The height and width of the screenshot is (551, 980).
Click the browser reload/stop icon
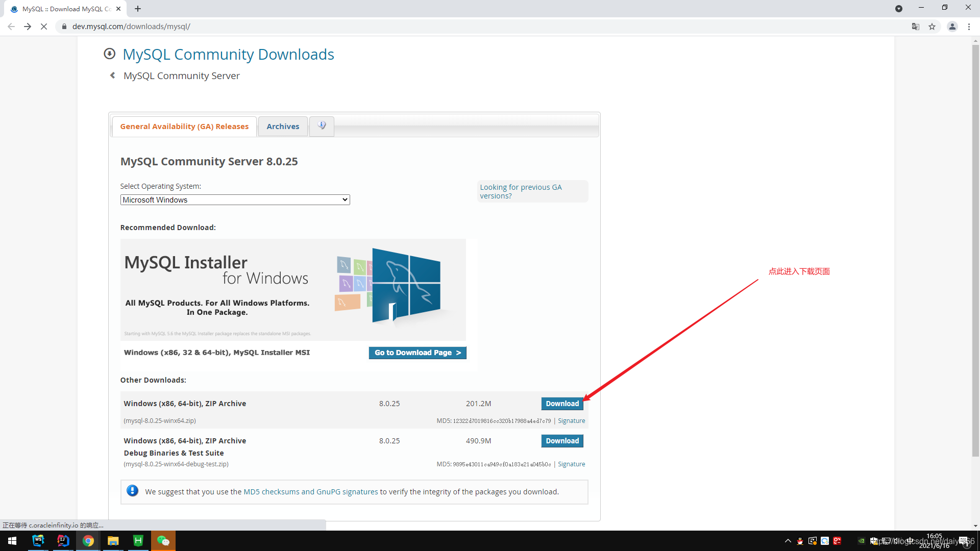point(42,26)
